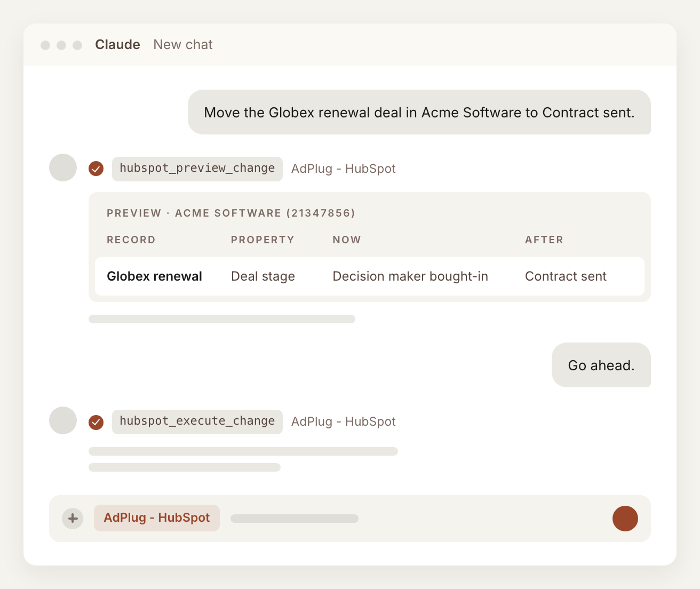The height and width of the screenshot is (589, 700).
Task: Click the Move the Globex renewal deal message
Action: [x=419, y=112]
